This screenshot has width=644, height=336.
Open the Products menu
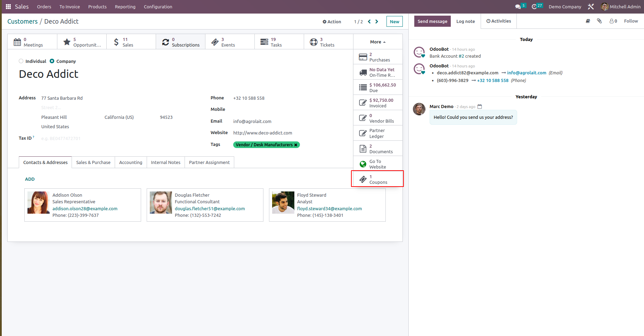[97, 7]
